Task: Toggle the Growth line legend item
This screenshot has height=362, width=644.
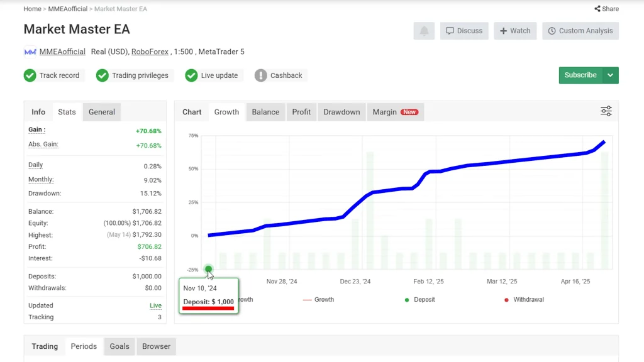Action: pyautogui.click(x=318, y=300)
